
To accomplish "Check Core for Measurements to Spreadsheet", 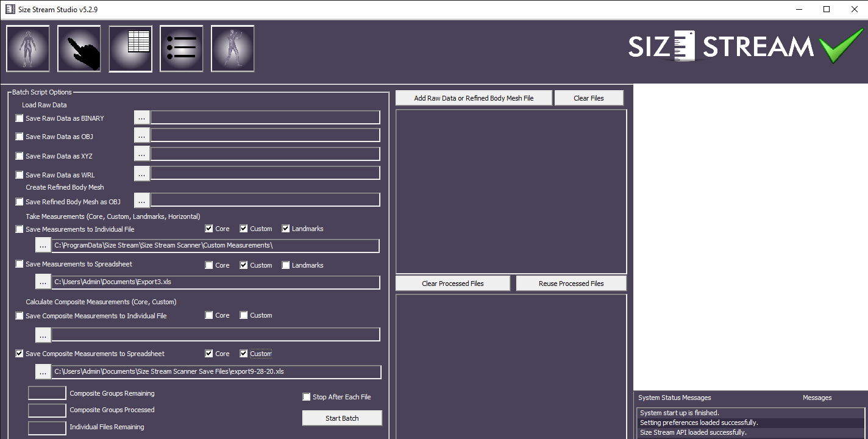I will click(209, 265).
